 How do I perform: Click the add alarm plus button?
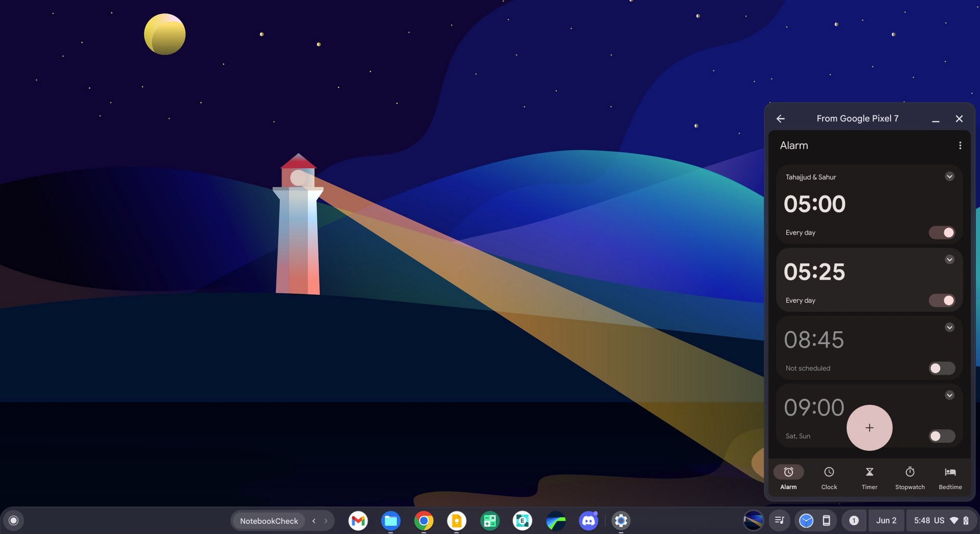[869, 428]
